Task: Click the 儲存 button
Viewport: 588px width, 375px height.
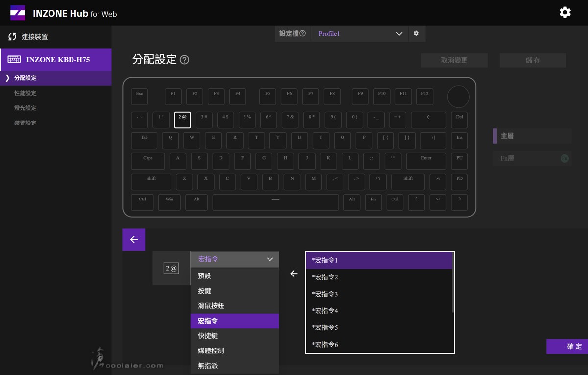Action: pyautogui.click(x=533, y=60)
